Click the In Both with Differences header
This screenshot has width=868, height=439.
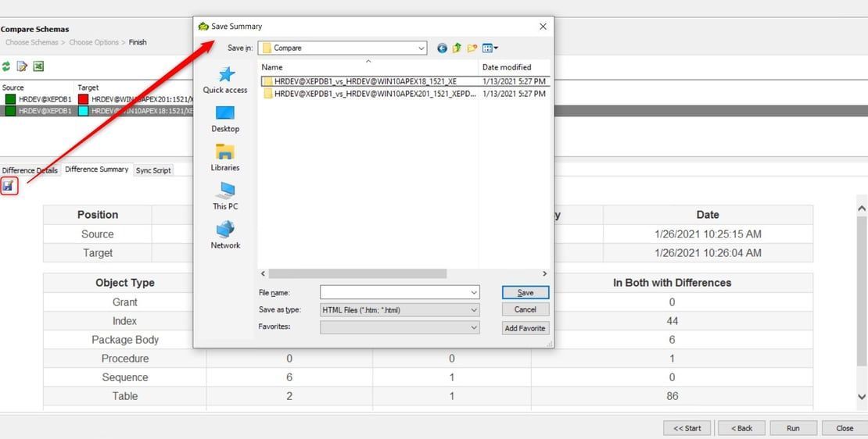672,283
